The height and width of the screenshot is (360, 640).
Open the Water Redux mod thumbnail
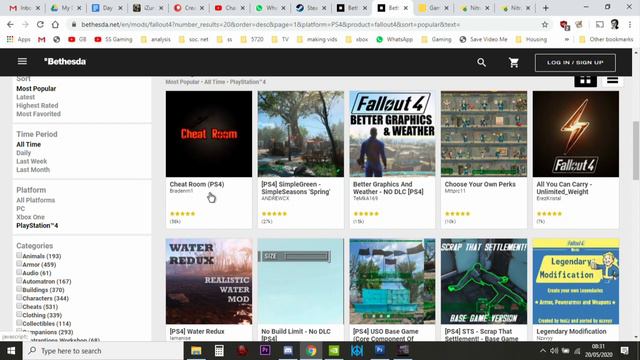tap(209, 282)
